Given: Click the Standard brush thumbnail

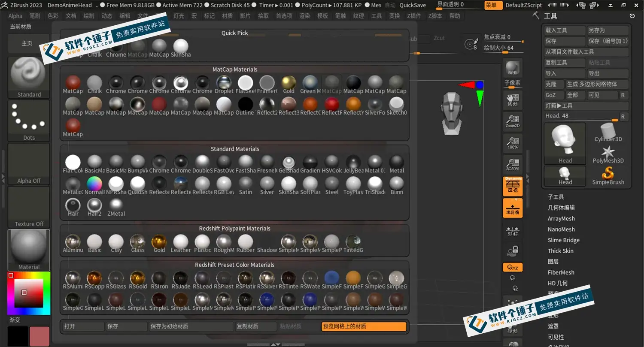Looking at the screenshot, I should click(29, 77).
